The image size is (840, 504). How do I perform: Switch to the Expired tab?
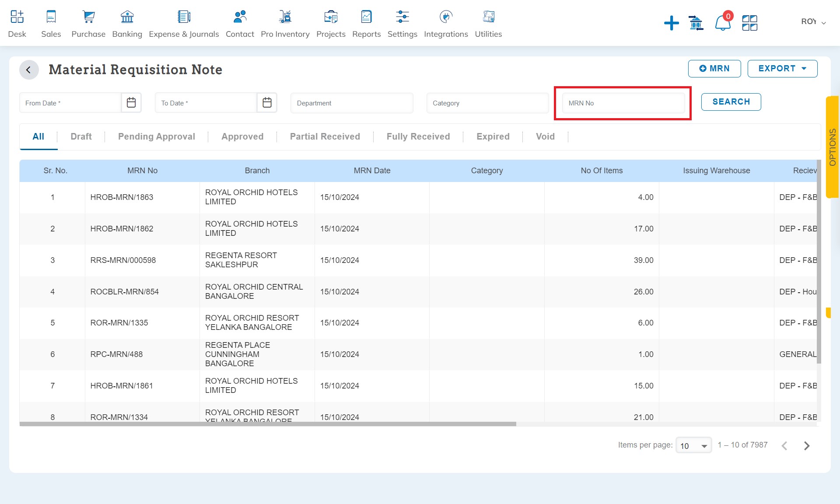[493, 136]
